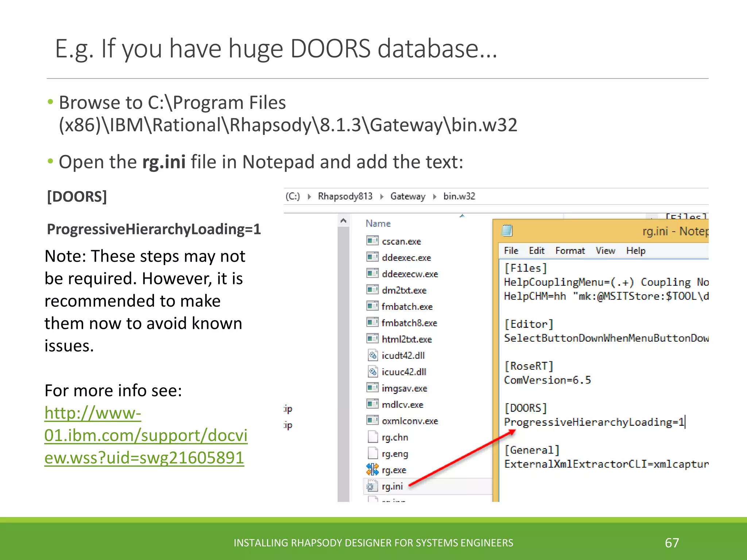747x560 pixels.
Task: Select the dm2txt.exe file name
Action: pyautogui.click(x=404, y=290)
